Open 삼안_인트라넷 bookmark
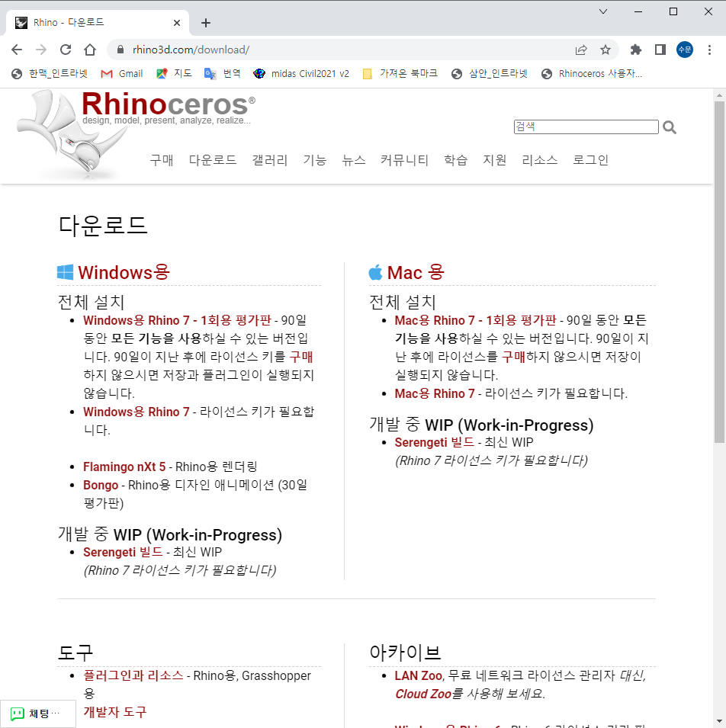The image size is (726, 728). [x=490, y=73]
